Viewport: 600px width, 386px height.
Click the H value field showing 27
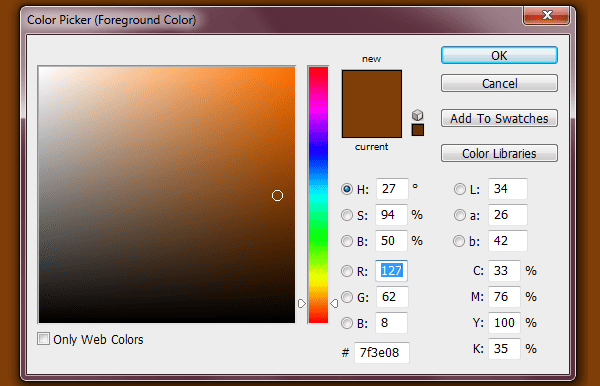(x=392, y=189)
